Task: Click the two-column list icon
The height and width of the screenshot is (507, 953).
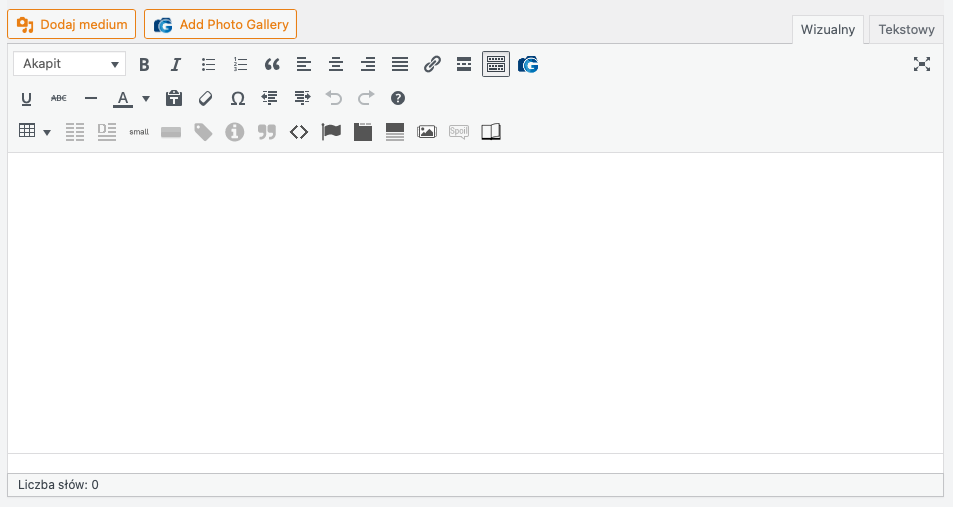Action: click(x=75, y=131)
